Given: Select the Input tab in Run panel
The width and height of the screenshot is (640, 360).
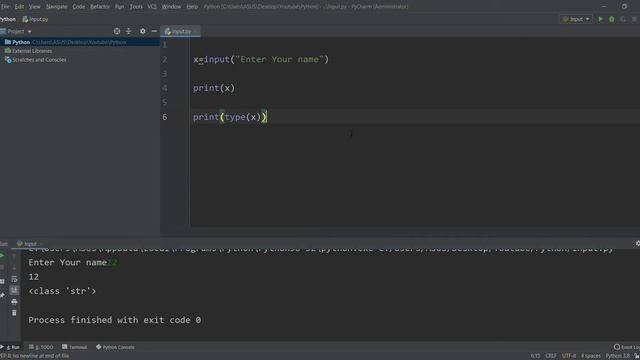Looking at the screenshot, I should pyautogui.click(x=29, y=244).
